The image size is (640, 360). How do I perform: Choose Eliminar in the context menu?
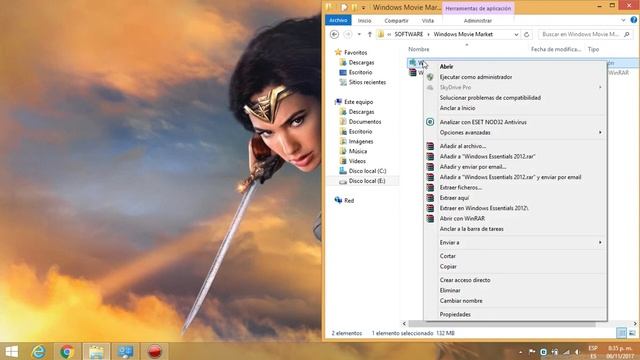coord(515,291)
